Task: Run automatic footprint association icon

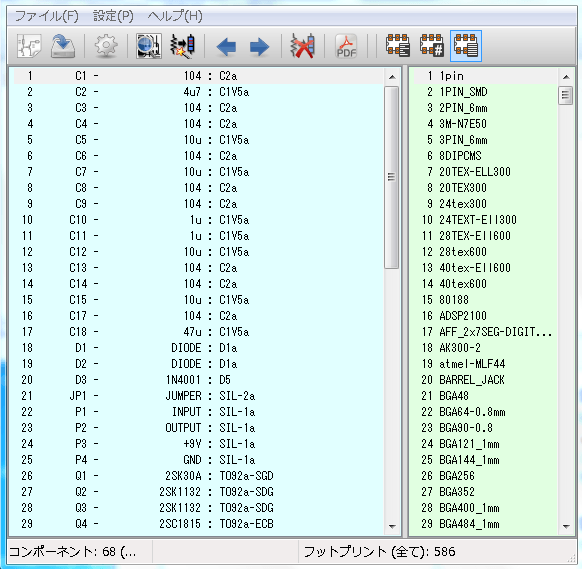Action: 183,46
